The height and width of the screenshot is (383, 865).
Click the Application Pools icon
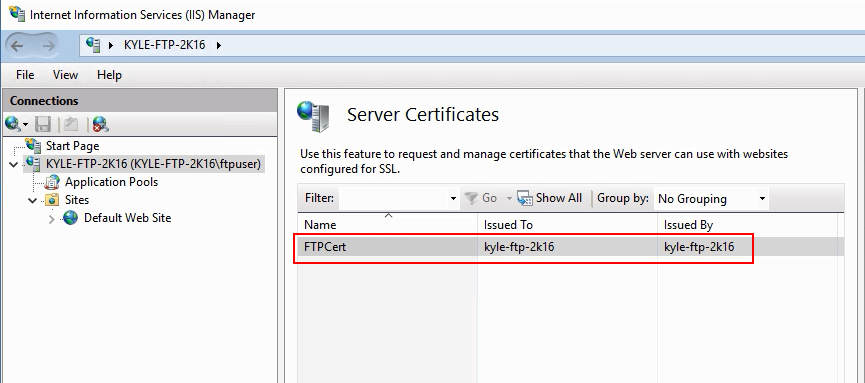point(52,182)
